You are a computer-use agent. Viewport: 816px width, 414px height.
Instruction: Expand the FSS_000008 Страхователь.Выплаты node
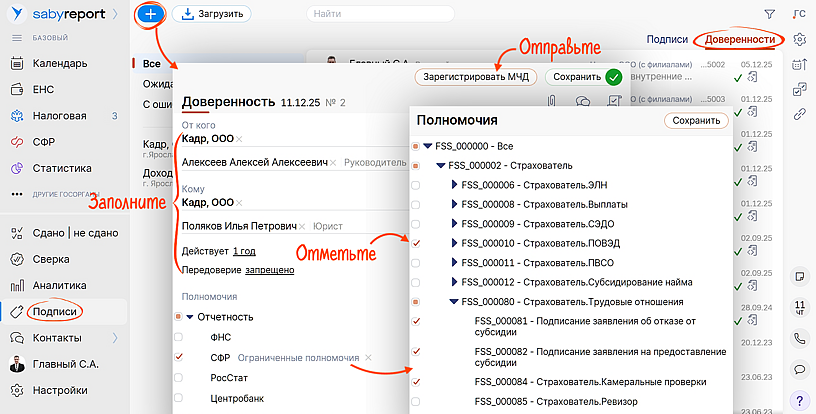[x=454, y=204]
